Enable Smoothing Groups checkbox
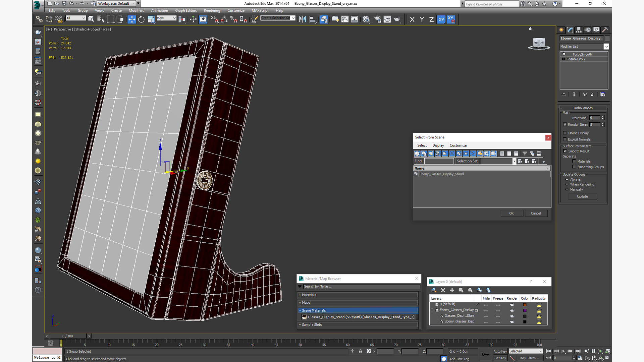This screenshot has width=644, height=362. pyautogui.click(x=574, y=167)
